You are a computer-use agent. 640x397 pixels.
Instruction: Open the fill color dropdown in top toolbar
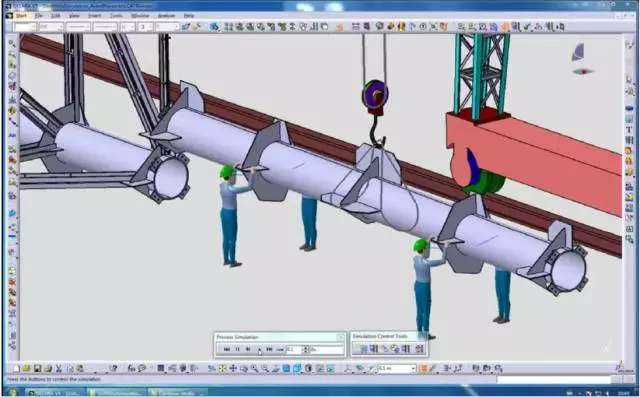25,27
